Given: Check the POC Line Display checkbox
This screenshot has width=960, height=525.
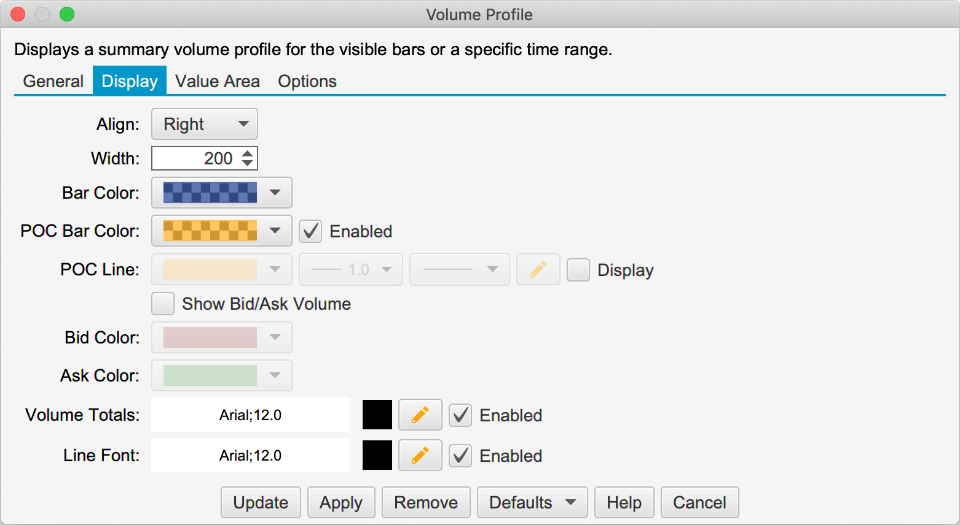Looking at the screenshot, I should (x=578, y=270).
